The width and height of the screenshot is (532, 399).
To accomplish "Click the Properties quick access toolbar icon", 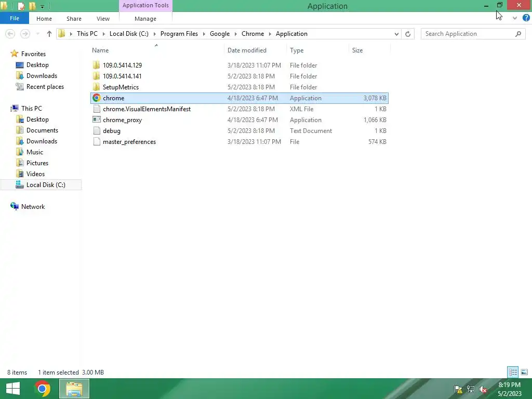I will coord(21,6).
